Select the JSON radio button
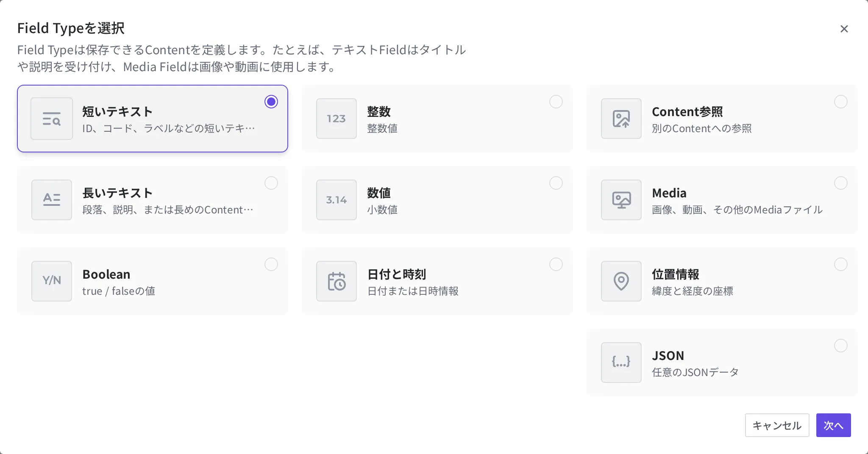 point(841,346)
